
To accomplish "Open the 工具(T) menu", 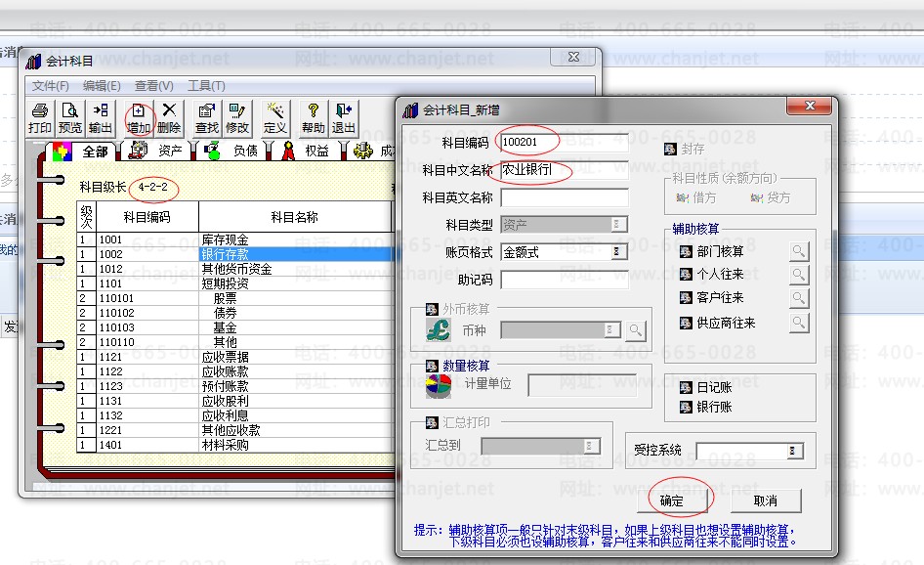I will click(x=206, y=86).
